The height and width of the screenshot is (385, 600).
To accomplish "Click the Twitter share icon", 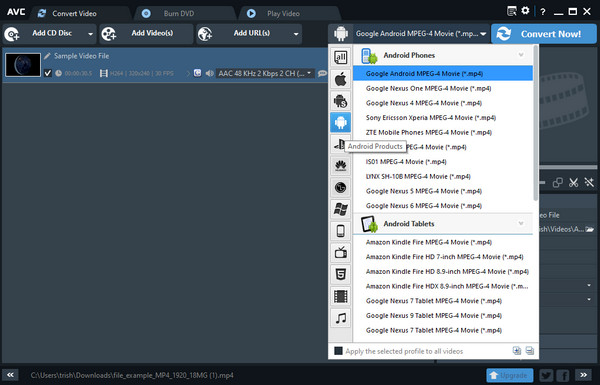I will point(546,375).
